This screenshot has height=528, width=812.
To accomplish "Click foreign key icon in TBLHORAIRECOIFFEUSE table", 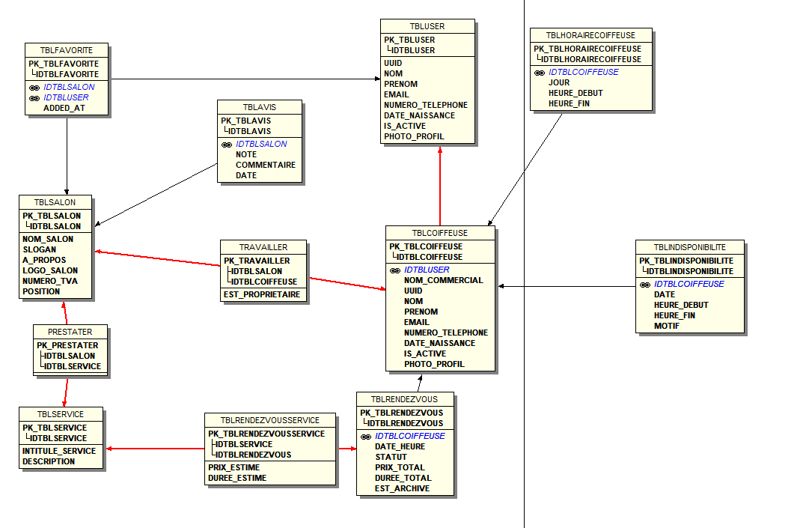I will point(540,73).
